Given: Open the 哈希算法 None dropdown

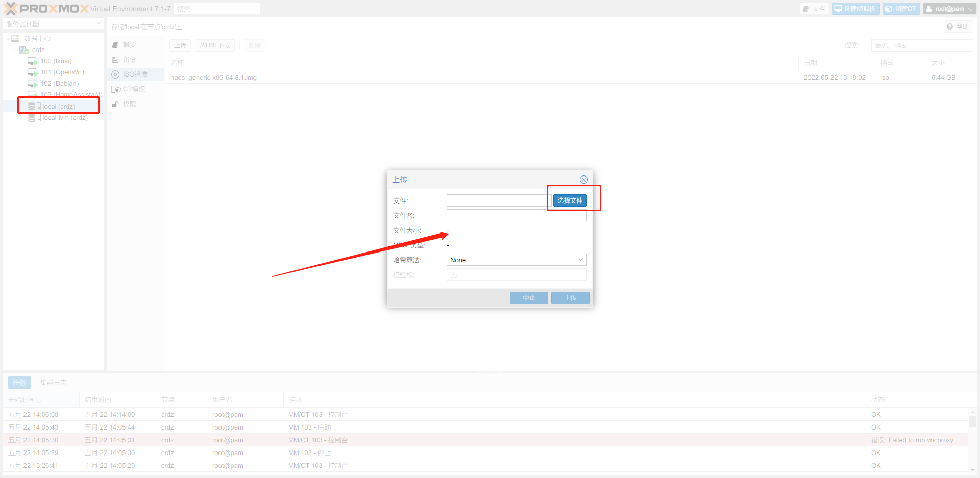Looking at the screenshot, I should (516, 260).
